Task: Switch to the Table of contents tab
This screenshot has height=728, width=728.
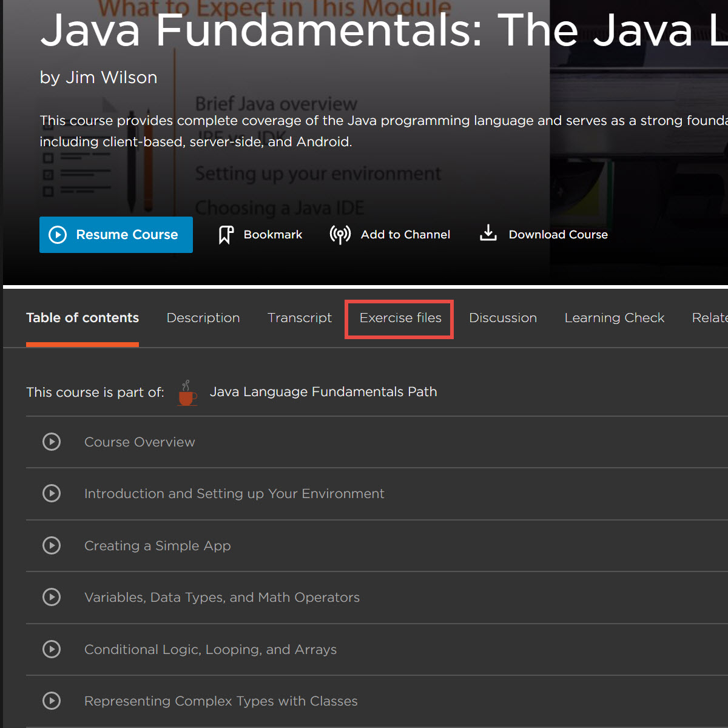Action: (83, 318)
